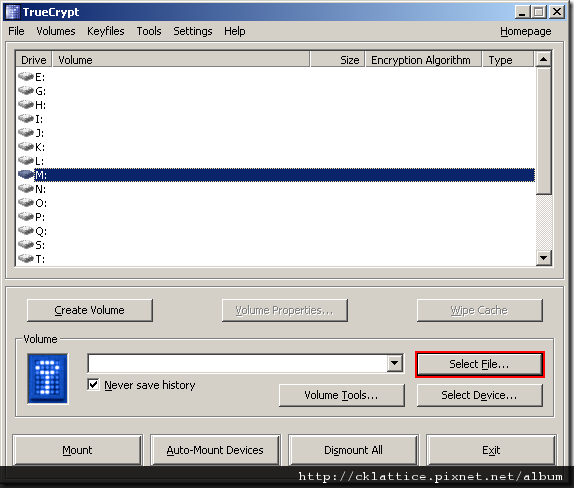Click the Select File... button
The image size is (574, 488).
[x=480, y=364]
